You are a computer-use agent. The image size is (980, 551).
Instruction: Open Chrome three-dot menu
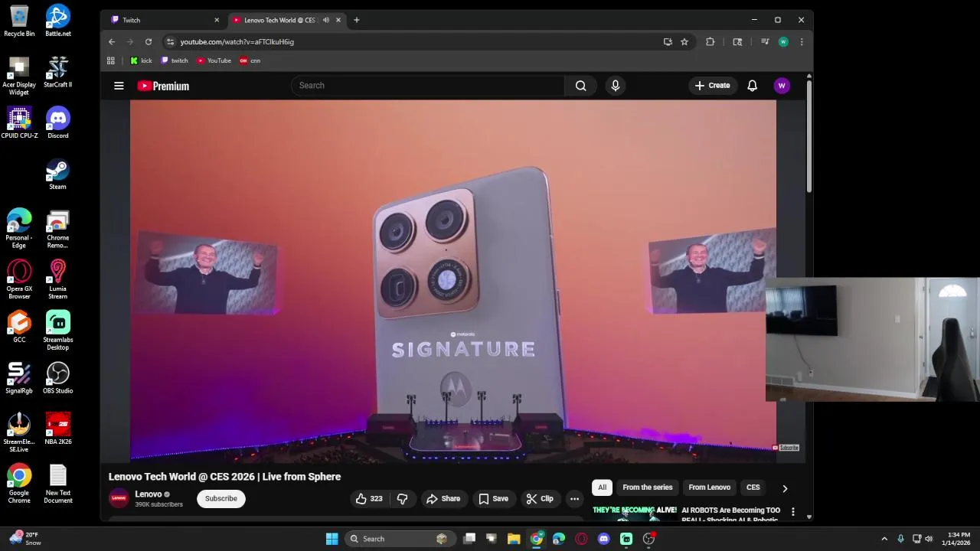tap(802, 41)
